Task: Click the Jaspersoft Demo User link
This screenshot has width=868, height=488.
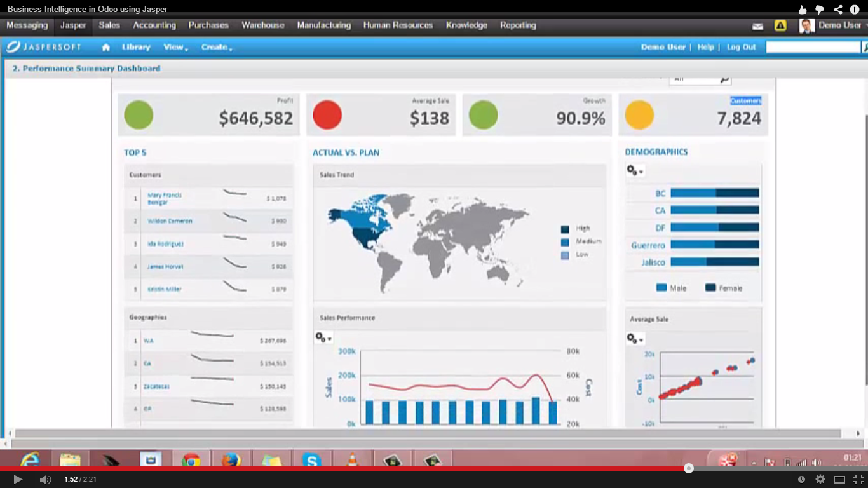Action: coord(663,47)
